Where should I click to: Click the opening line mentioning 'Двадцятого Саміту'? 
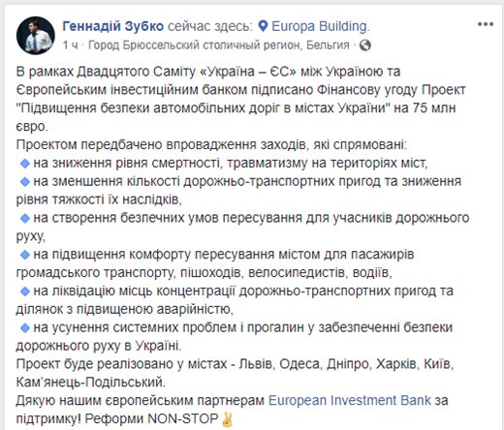(208, 72)
